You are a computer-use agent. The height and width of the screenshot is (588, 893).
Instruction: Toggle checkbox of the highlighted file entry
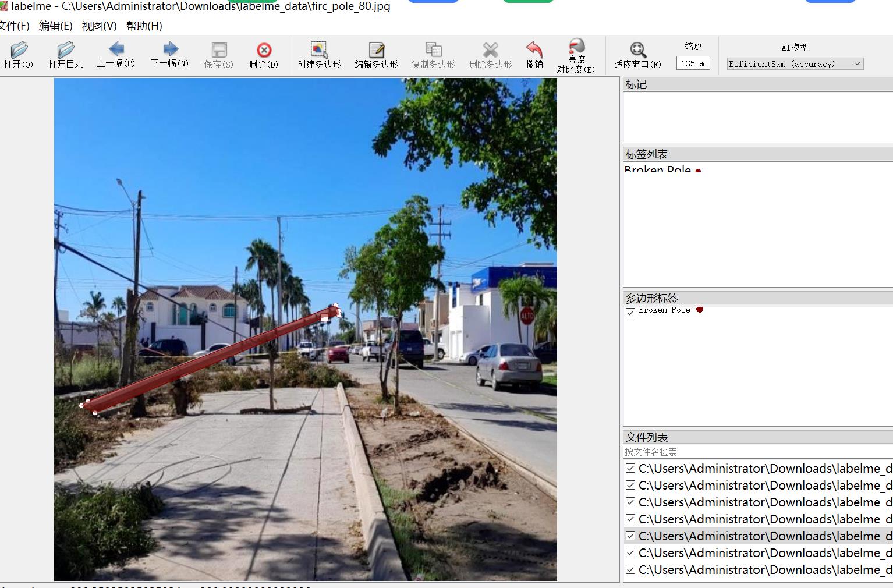click(630, 536)
